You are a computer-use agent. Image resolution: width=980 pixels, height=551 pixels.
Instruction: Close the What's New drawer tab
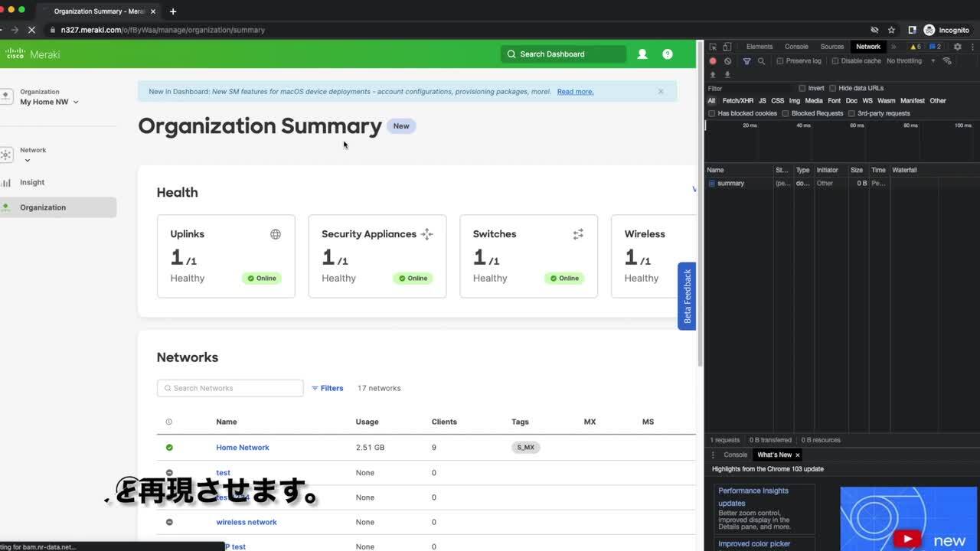pos(797,455)
